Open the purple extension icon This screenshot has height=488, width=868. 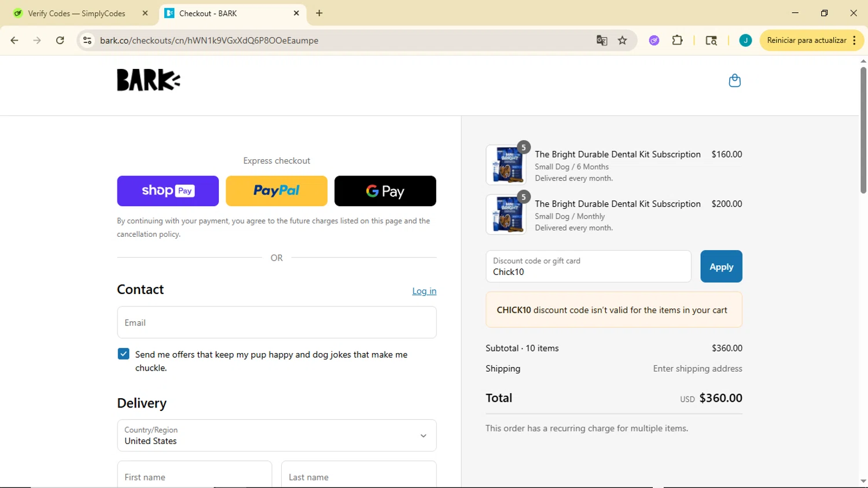[654, 41]
